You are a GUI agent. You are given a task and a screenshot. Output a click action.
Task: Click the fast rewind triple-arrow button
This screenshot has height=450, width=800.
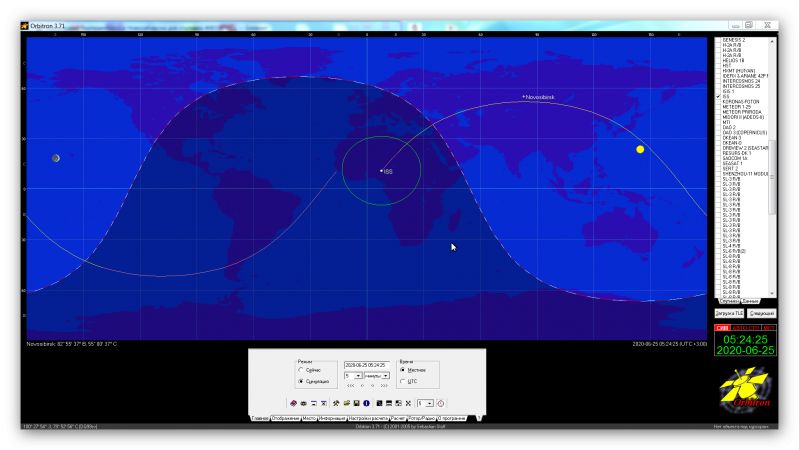351,385
